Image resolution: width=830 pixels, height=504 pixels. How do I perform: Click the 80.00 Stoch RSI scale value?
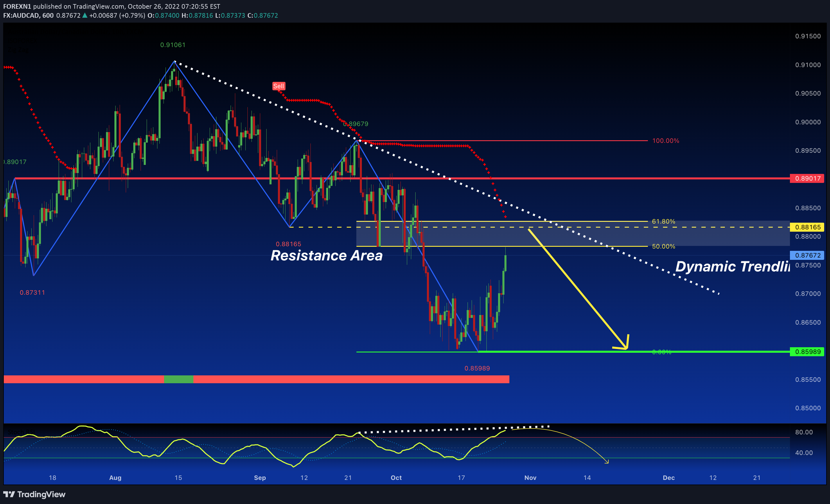click(804, 432)
